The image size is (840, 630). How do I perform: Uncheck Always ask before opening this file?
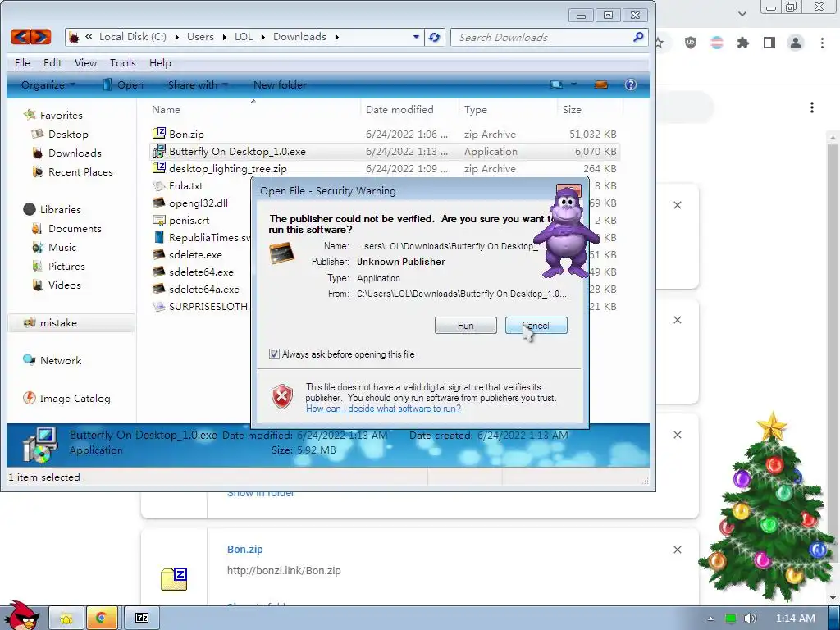pos(274,354)
